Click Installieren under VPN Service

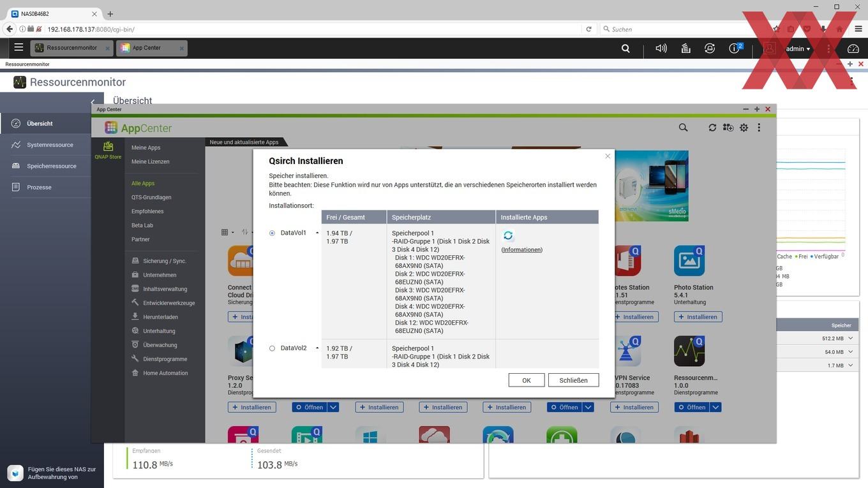pos(634,407)
